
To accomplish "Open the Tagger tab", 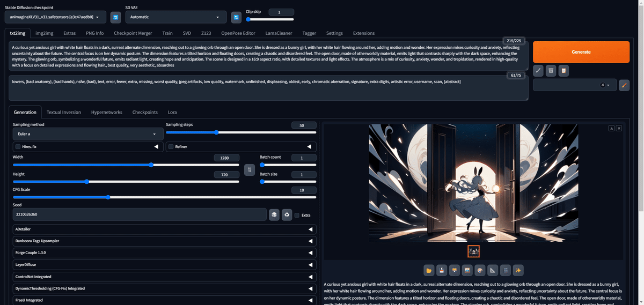I will [x=309, y=33].
